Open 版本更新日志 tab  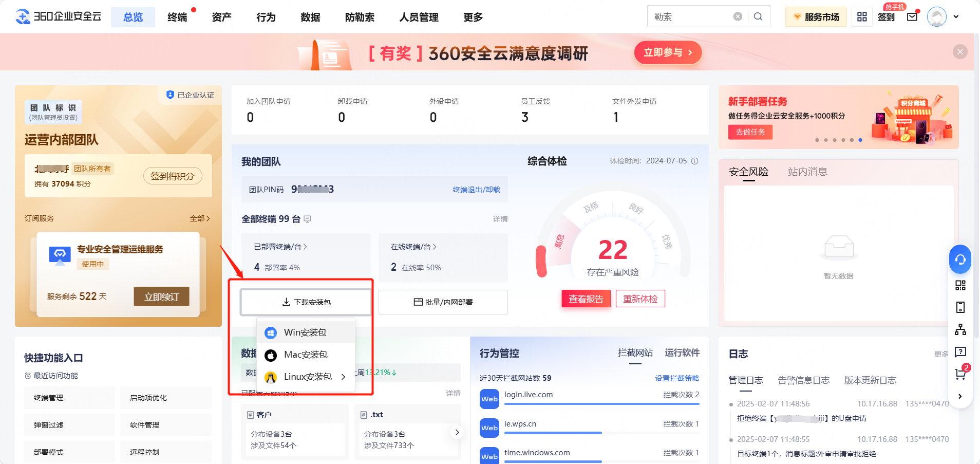click(870, 380)
